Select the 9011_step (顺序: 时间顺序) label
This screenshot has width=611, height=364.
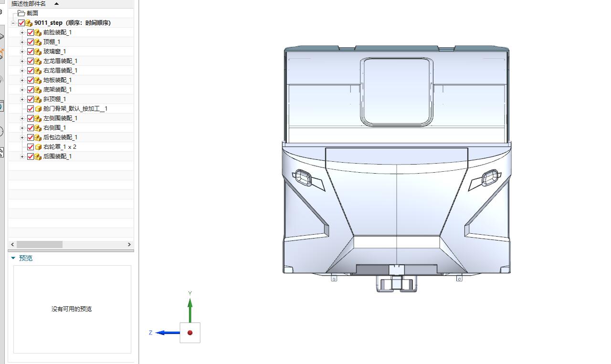(73, 23)
